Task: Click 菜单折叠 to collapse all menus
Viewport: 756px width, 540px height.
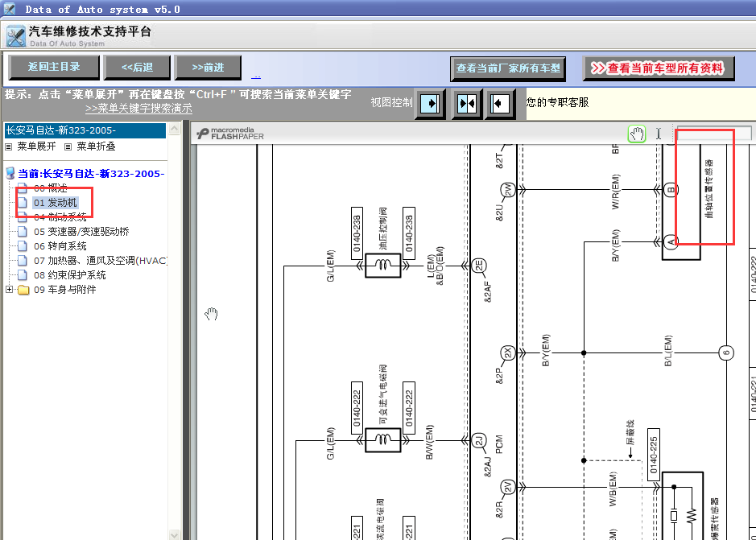Action: pyautogui.click(x=96, y=146)
